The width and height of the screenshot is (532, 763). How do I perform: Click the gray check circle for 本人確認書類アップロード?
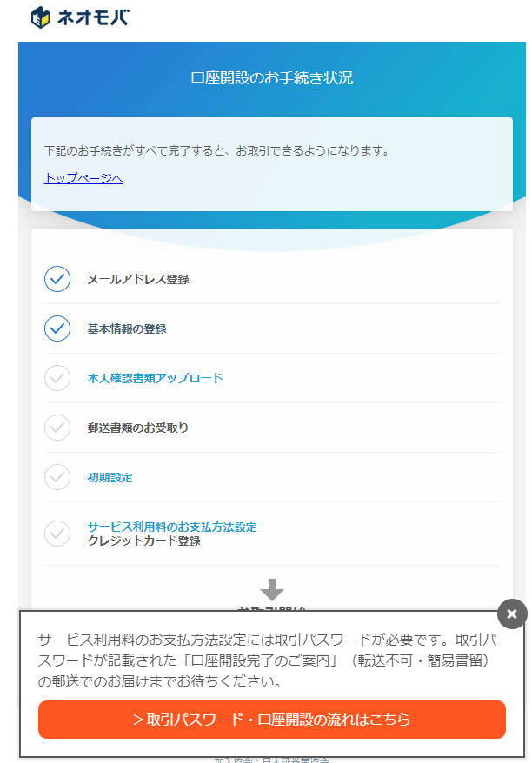pos(57,378)
